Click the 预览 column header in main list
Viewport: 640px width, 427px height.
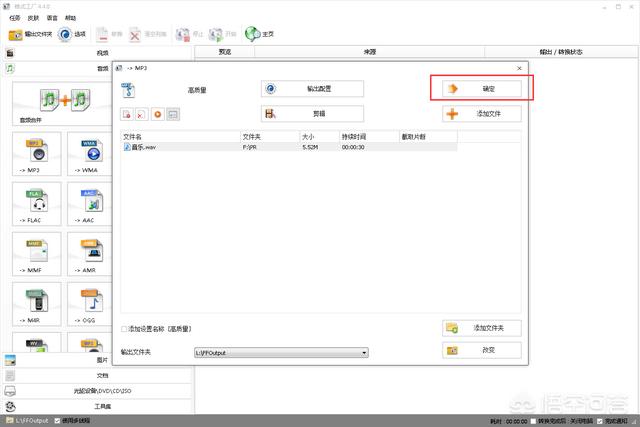(x=225, y=52)
